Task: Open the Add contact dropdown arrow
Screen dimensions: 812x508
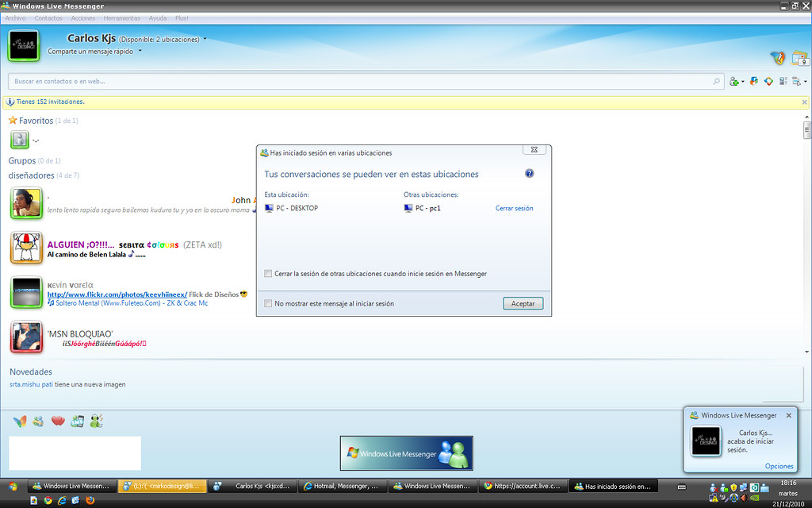Action: pos(742,82)
